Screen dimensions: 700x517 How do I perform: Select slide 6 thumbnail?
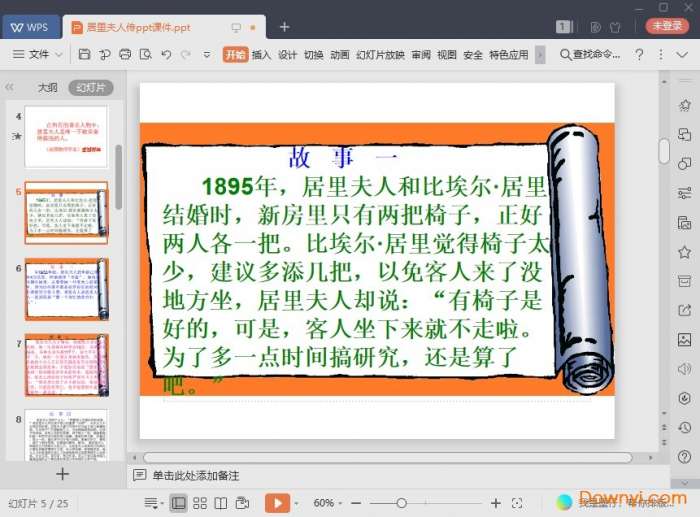[x=67, y=289]
